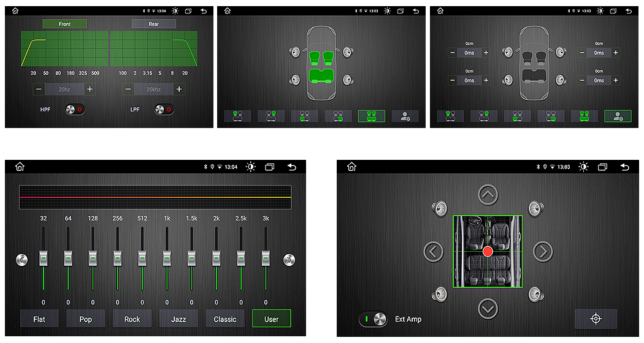Show previous equalizer bands with left double-arrow
The image size is (644, 343).
click(21, 260)
